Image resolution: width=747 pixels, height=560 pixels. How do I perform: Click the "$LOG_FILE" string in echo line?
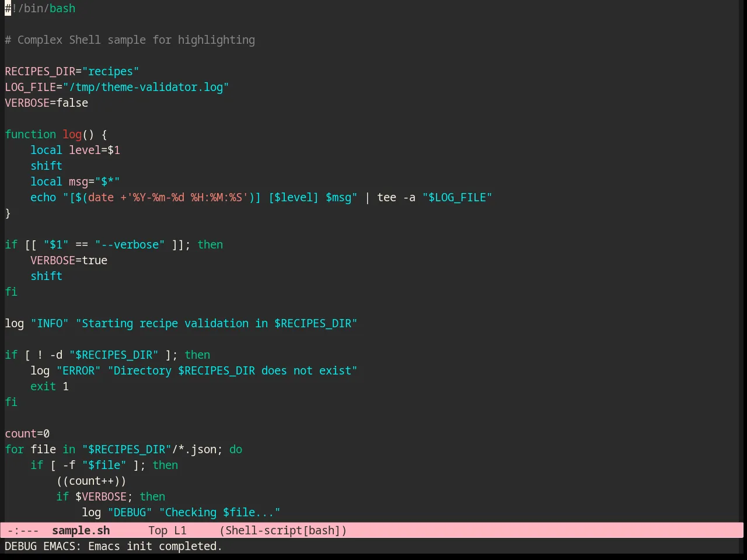(x=458, y=197)
